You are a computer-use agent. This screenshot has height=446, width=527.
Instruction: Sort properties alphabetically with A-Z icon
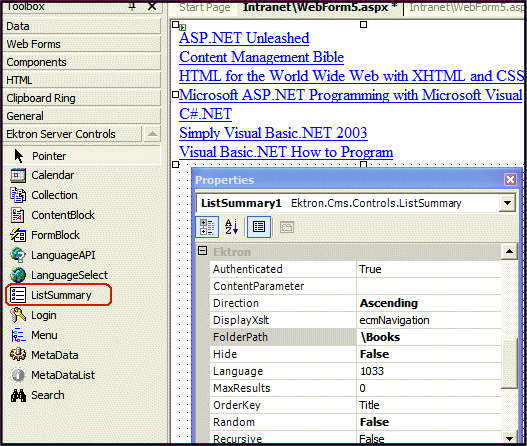click(232, 227)
